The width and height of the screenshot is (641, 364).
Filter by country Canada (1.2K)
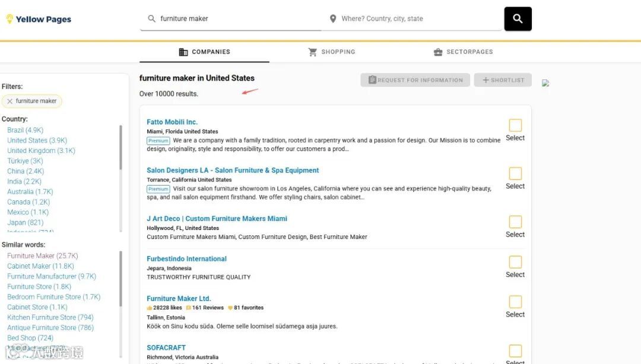(x=28, y=202)
